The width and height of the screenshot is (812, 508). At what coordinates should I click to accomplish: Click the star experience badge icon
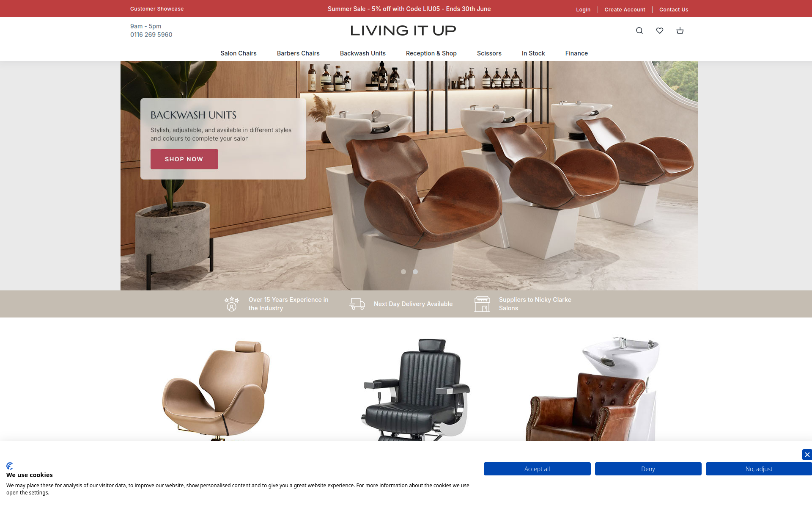[x=232, y=304]
